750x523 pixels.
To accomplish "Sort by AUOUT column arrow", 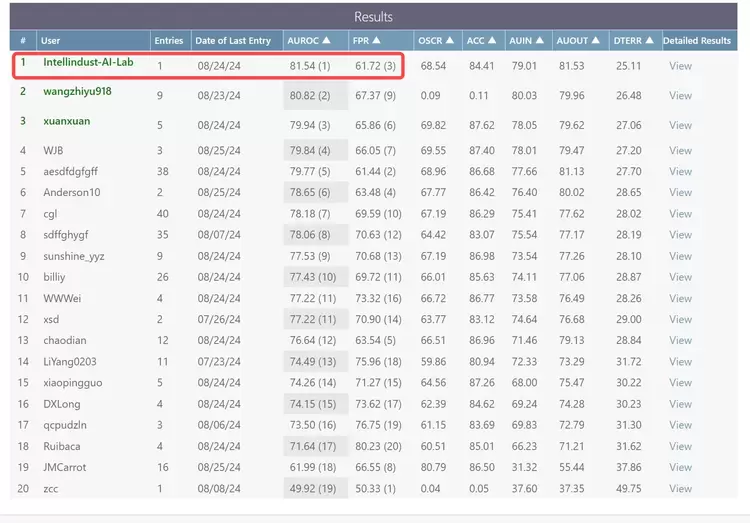I will tap(598, 41).
